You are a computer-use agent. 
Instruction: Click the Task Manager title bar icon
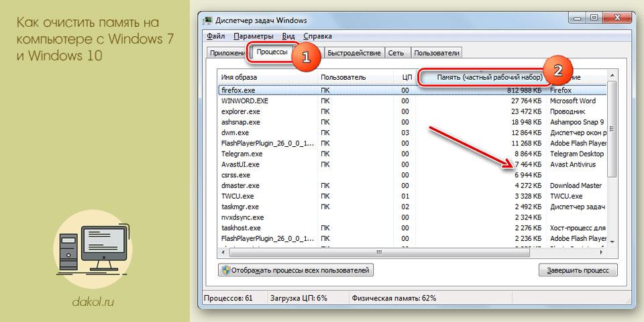click(x=209, y=20)
